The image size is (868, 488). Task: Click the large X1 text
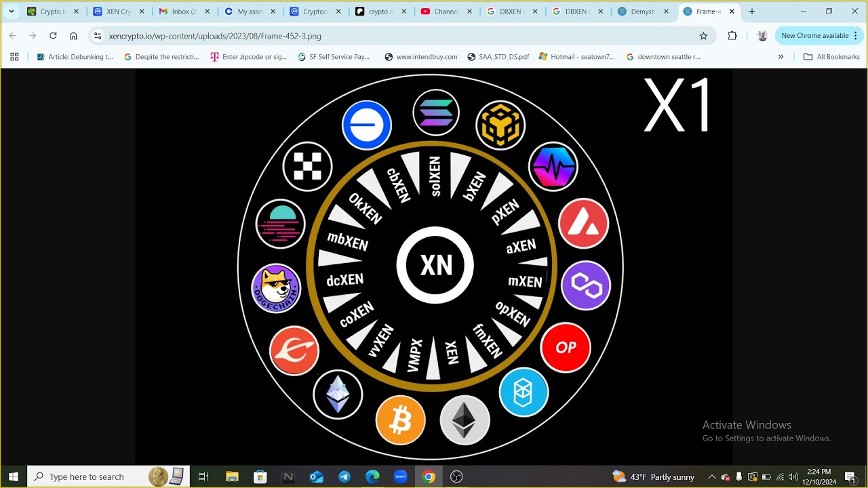pyautogui.click(x=677, y=105)
